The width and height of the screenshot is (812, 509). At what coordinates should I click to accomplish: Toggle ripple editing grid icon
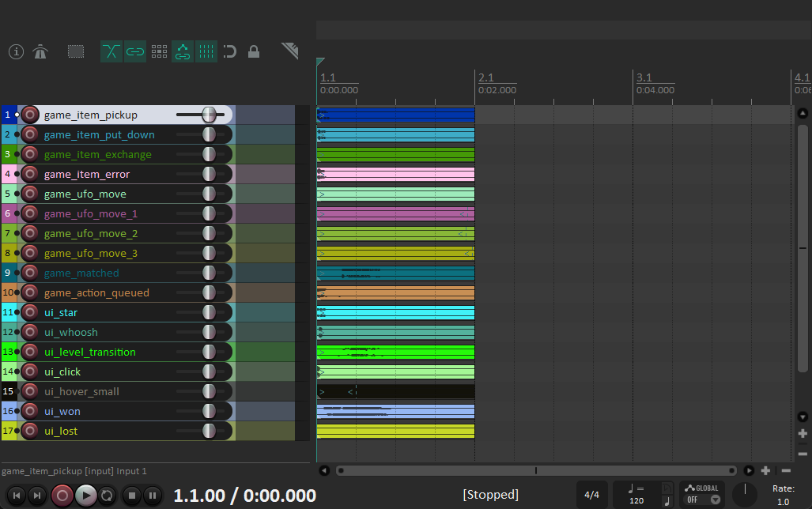(159, 52)
